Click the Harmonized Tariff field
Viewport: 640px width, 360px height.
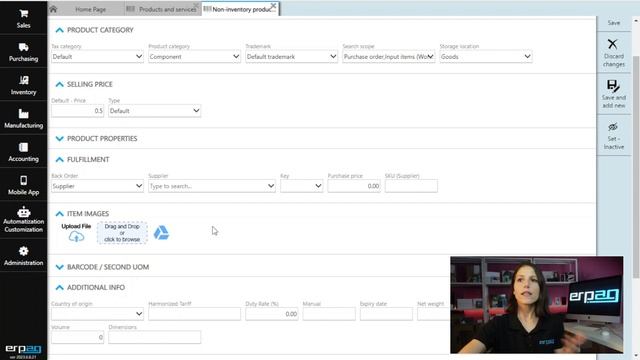(194, 314)
